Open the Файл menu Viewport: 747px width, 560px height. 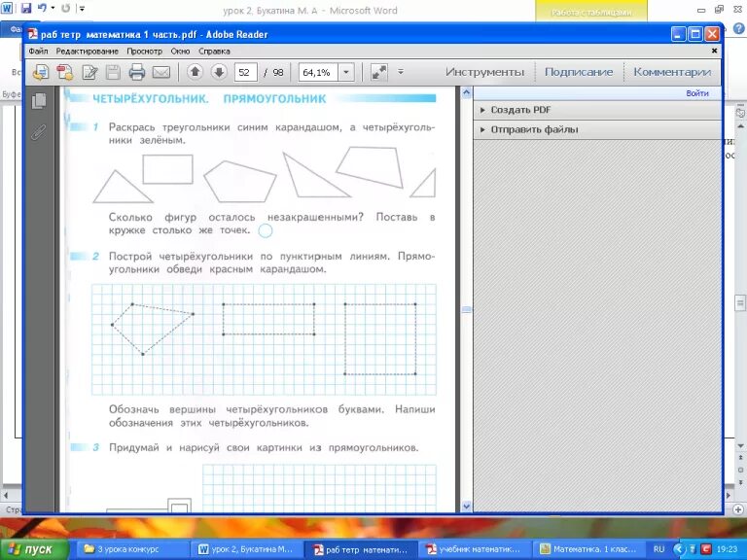click(x=38, y=51)
